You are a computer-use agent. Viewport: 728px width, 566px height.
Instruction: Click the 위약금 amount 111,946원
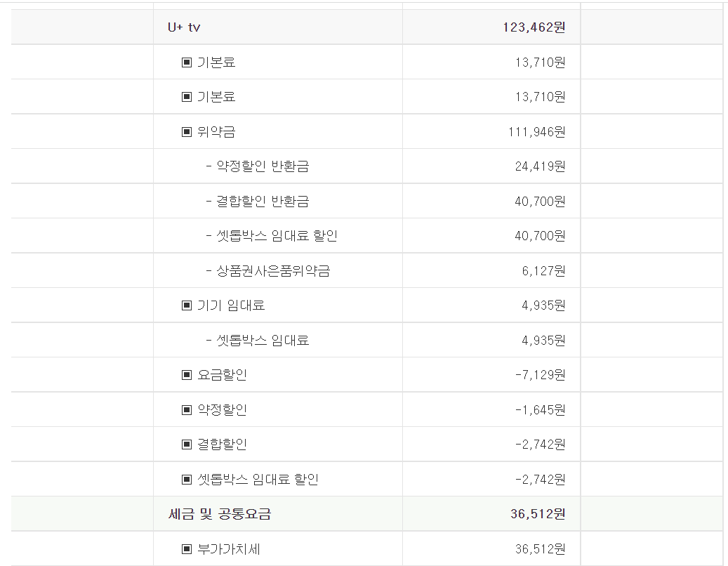pos(536,131)
